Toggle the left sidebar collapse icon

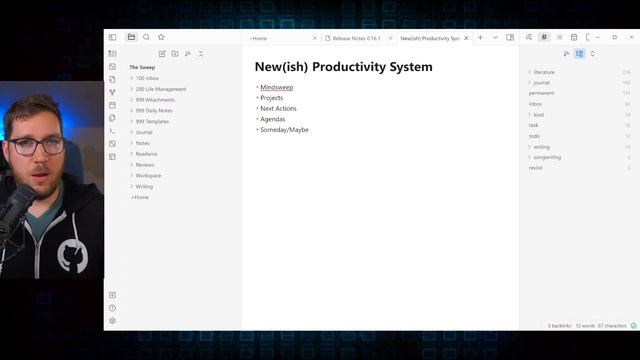coord(113,37)
